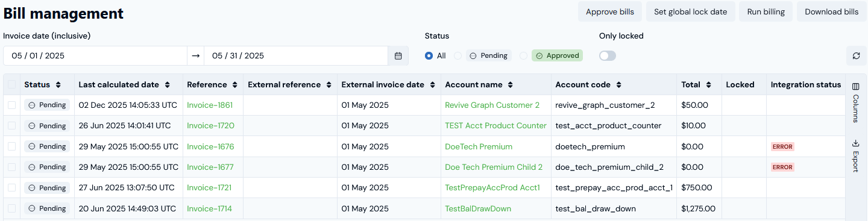Open TEST Acct Product Counter account
The image size is (868, 221).
495,126
